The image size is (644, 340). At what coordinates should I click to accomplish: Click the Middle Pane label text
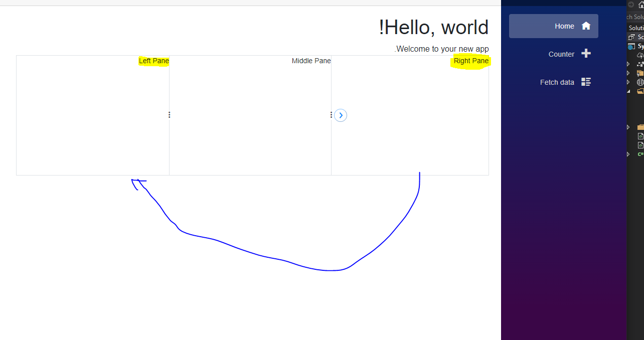pyautogui.click(x=311, y=61)
